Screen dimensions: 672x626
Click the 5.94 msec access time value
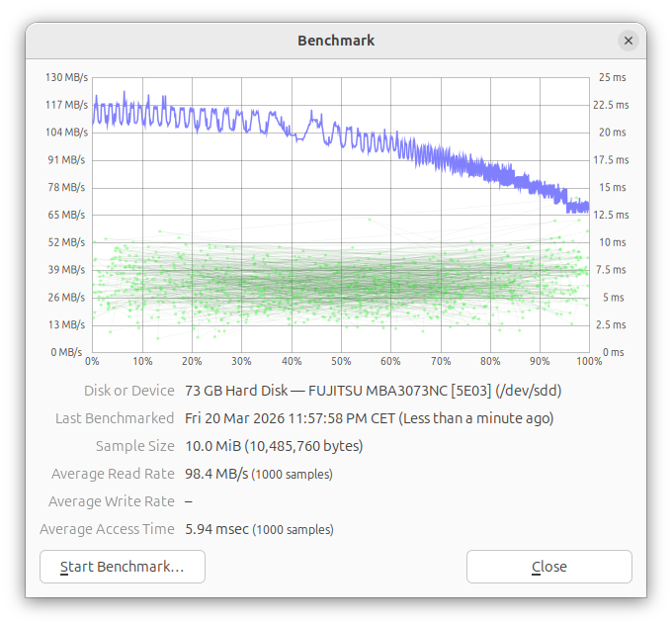pyautogui.click(x=217, y=529)
